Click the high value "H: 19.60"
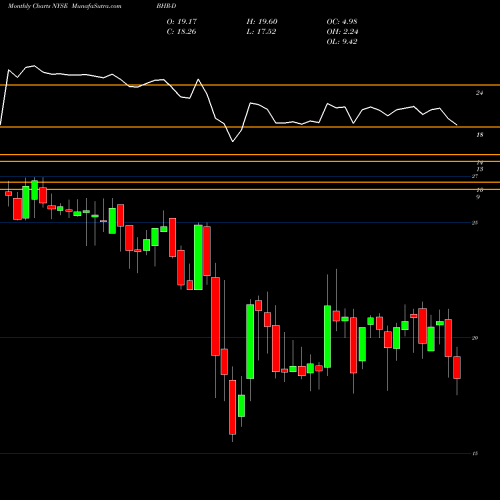 click(262, 22)
